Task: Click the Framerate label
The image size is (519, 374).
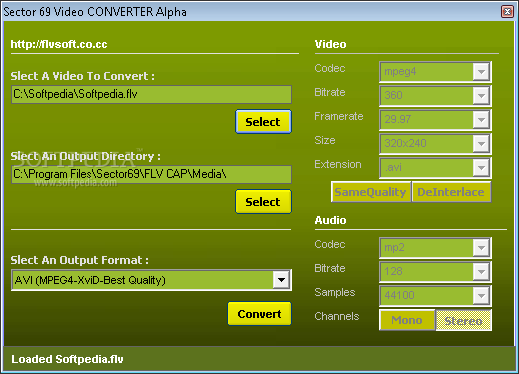Action: pos(339,116)
